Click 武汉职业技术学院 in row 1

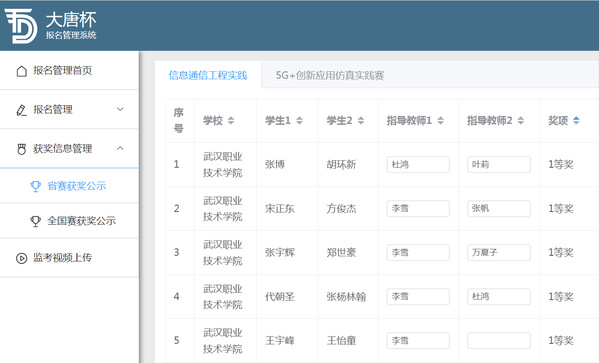coord(222,165)
